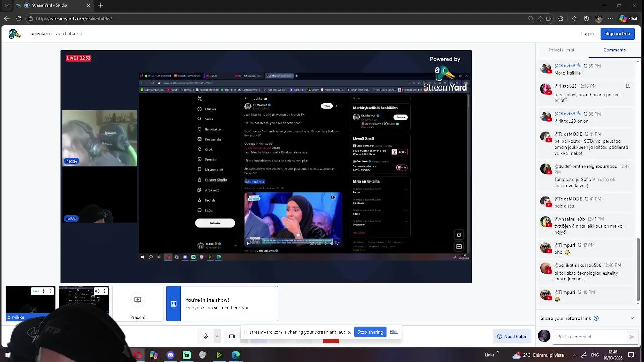This screenshot has height=362, width=644.
Task: Toggle the camera in bottom toolbar
Action: 232,336
